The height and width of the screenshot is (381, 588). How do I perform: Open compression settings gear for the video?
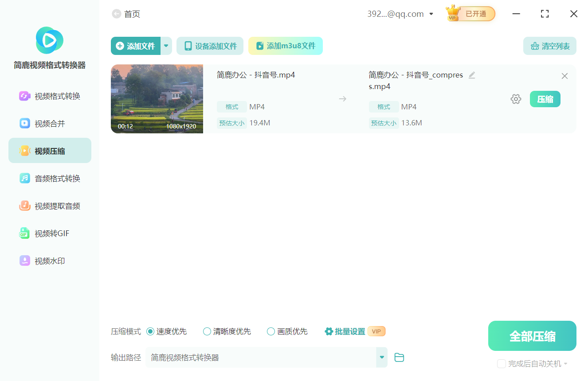[x=516, y=99]
